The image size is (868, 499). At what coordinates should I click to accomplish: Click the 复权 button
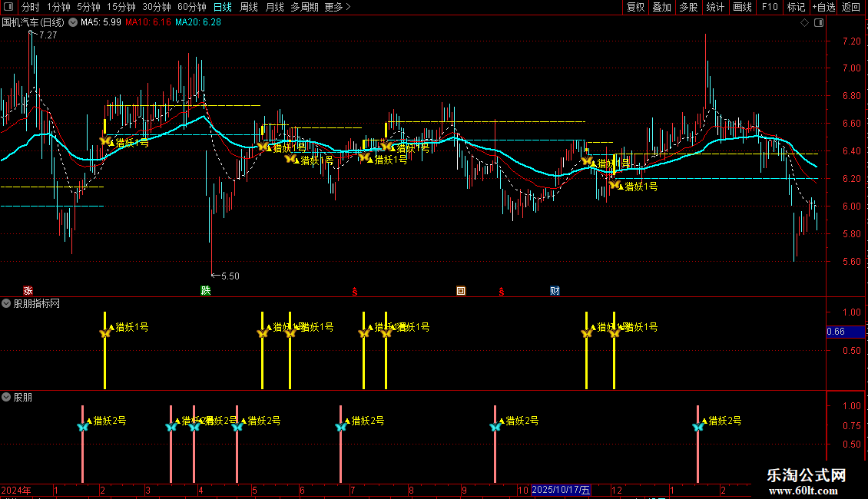[x=635, y=7]
